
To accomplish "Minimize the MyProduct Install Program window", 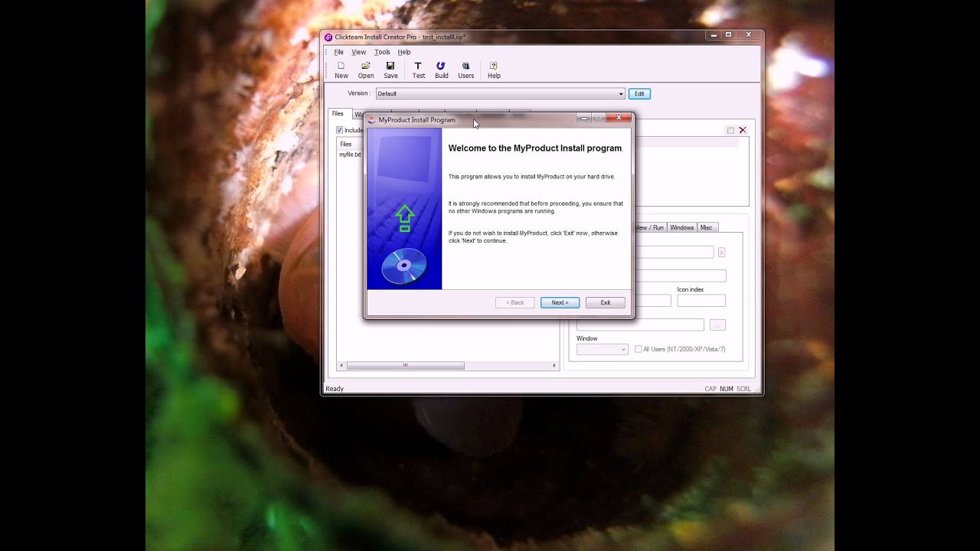I will (583, 118).
